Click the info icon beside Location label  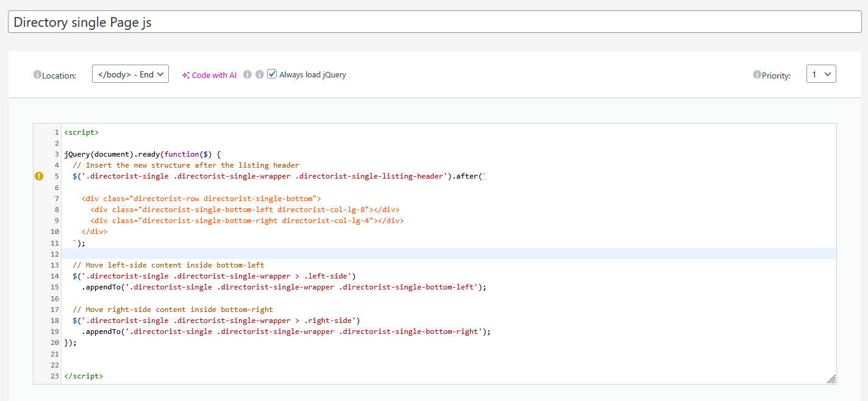[37, 75]
